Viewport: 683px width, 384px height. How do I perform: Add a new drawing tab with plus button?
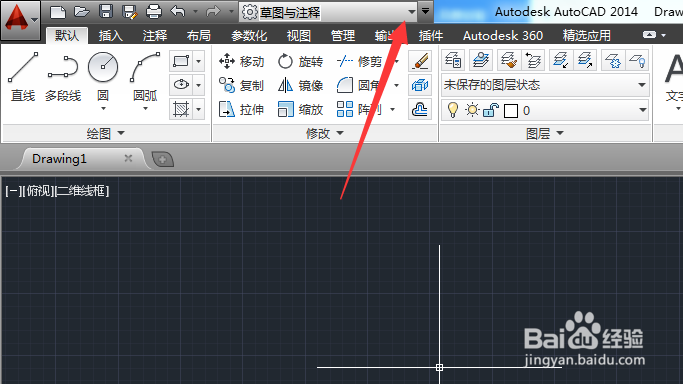pyautogui.click(x=162, y=159)
